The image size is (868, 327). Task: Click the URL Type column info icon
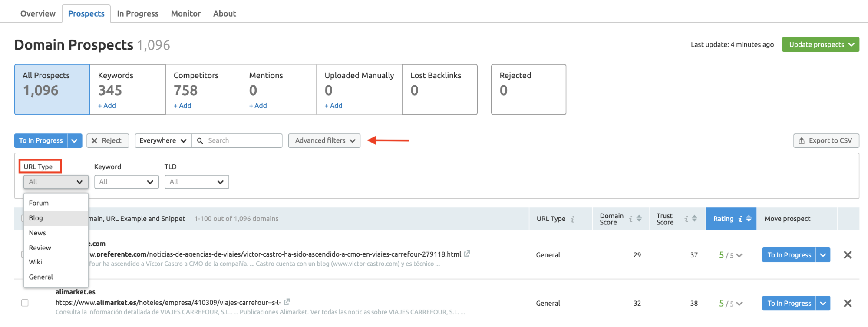pyautogui.click(x=573, y=219)
